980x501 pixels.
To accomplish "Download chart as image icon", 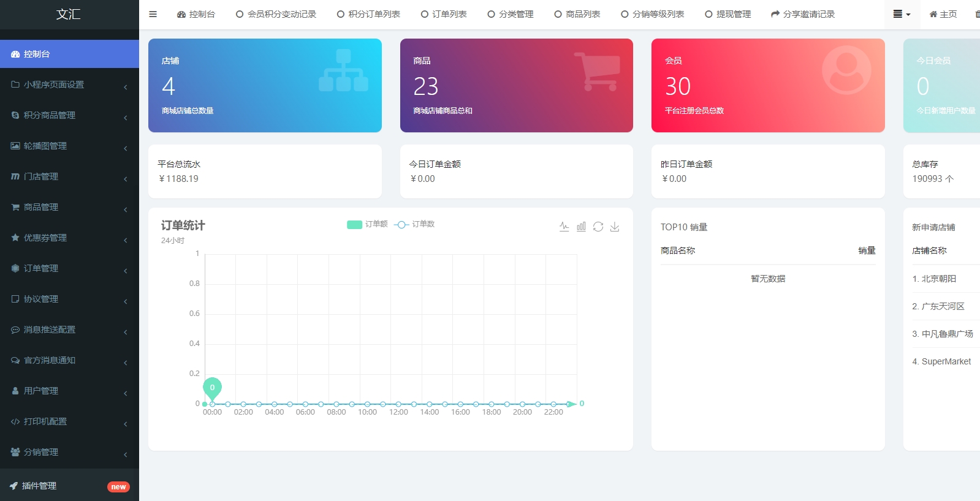I will click(x=615, y=227).
